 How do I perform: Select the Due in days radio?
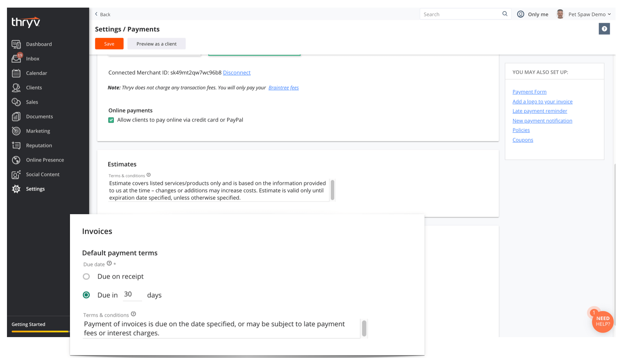pos(86,295)
